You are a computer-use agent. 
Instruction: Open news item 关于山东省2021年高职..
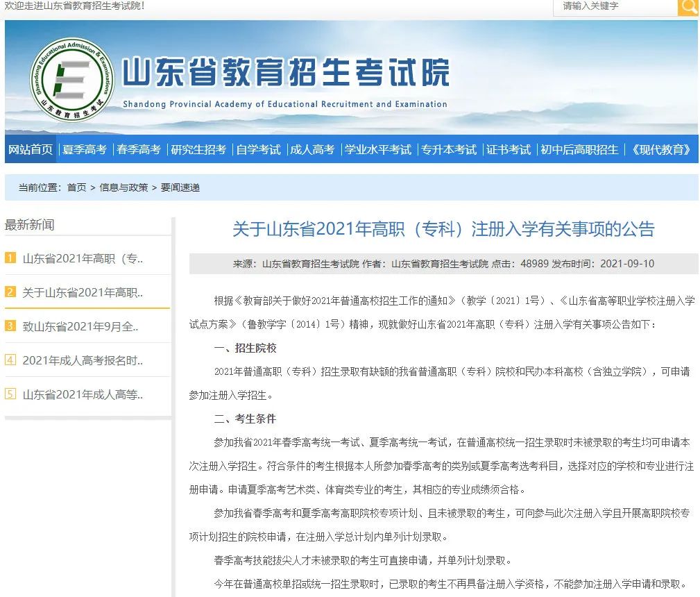[83, 292]
